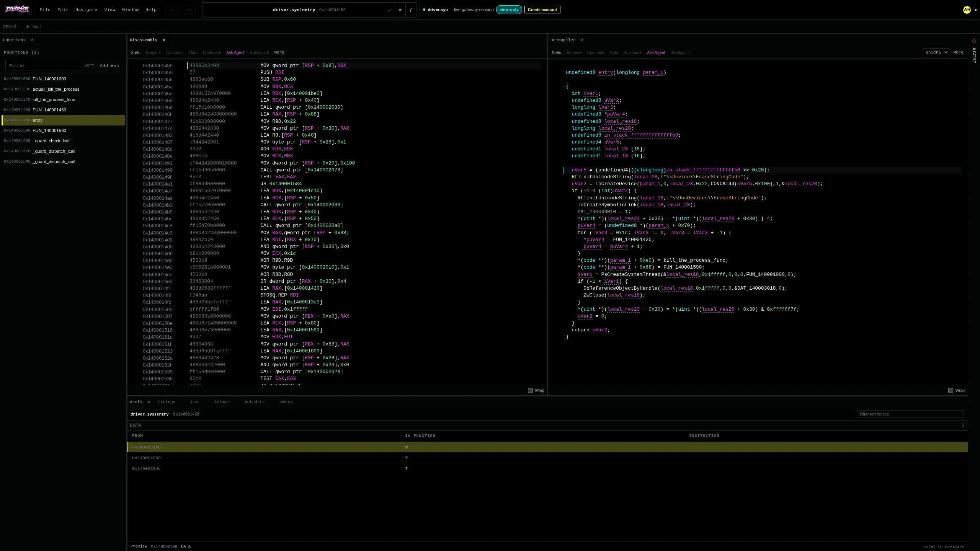The image size is (980, 551).
Task: Click Xrefs in Decompiler toolbar
Action: point(556,52)
